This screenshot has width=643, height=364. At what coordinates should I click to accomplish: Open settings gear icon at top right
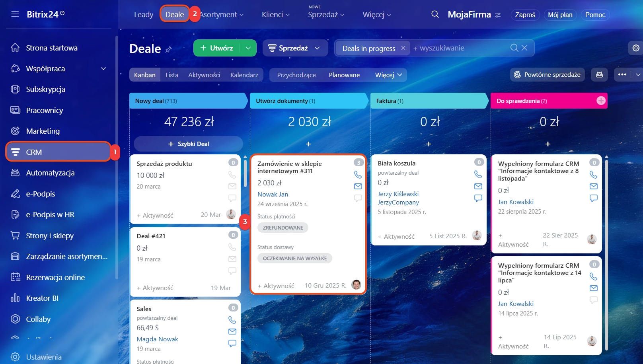click(x=636, y=48)
